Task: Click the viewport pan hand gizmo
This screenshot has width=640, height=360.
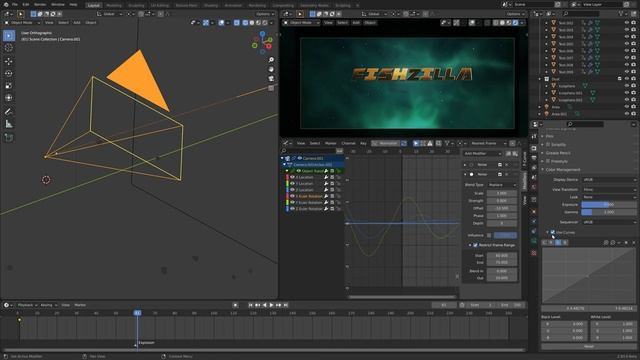Action: (271, 69)
